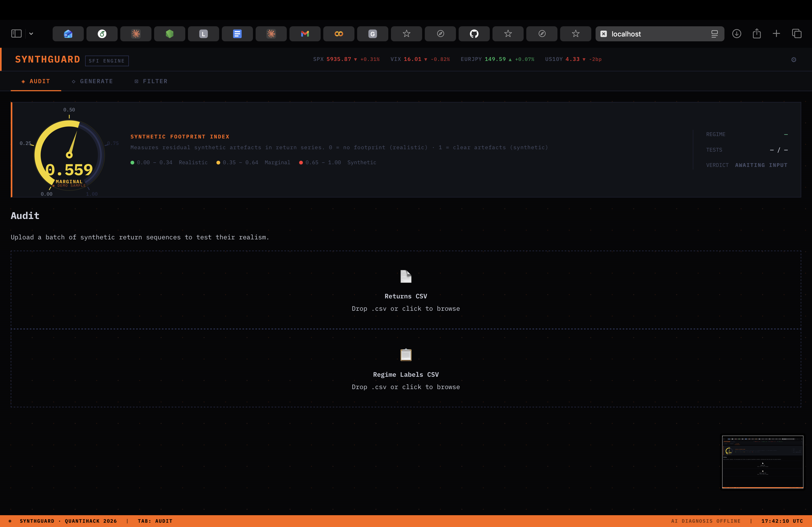Open a new tab with plus icon
The height and width of the screenshot is (527, 812).
[x=776, y=34]
